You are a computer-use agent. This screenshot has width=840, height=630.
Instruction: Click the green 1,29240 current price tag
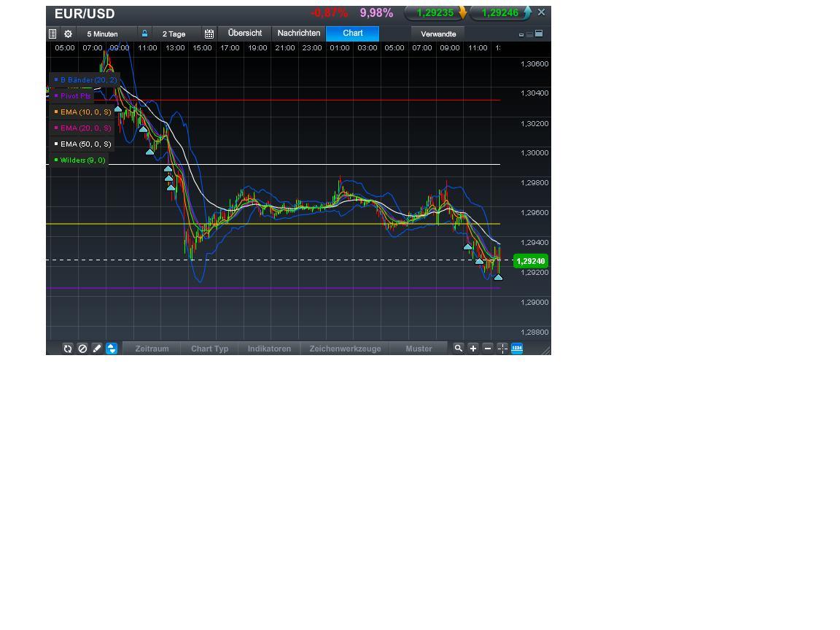pos(530,261)
